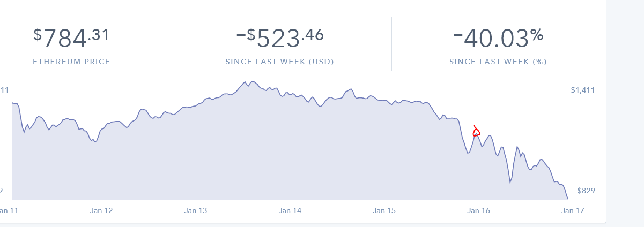Click the partially visible Jan 11 date label
Viewport: 644px width, 227px height.
(x=9, y=211)
